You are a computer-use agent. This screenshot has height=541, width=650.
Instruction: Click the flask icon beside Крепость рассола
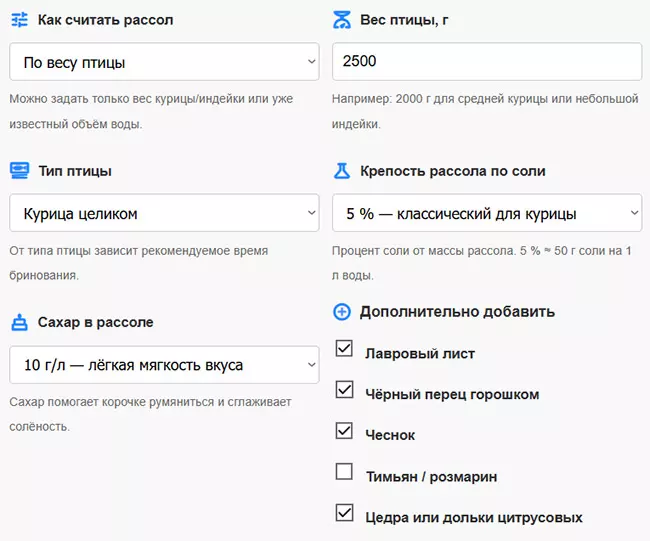coord(342,171)
